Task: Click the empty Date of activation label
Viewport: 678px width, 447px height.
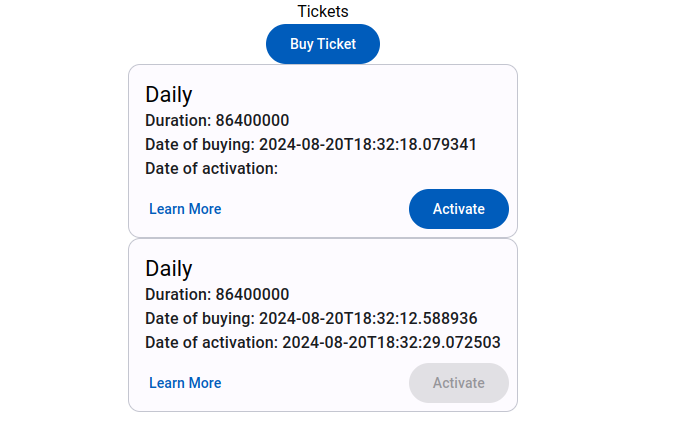Action: (211, 168)
